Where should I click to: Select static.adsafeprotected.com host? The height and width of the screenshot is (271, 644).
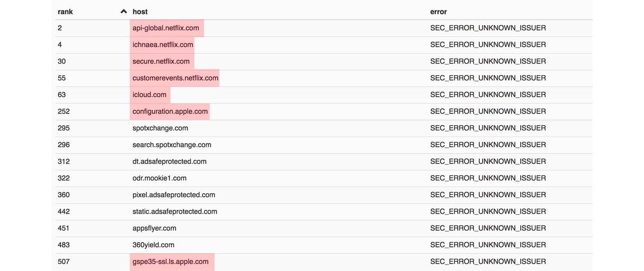tap(174, 212)
